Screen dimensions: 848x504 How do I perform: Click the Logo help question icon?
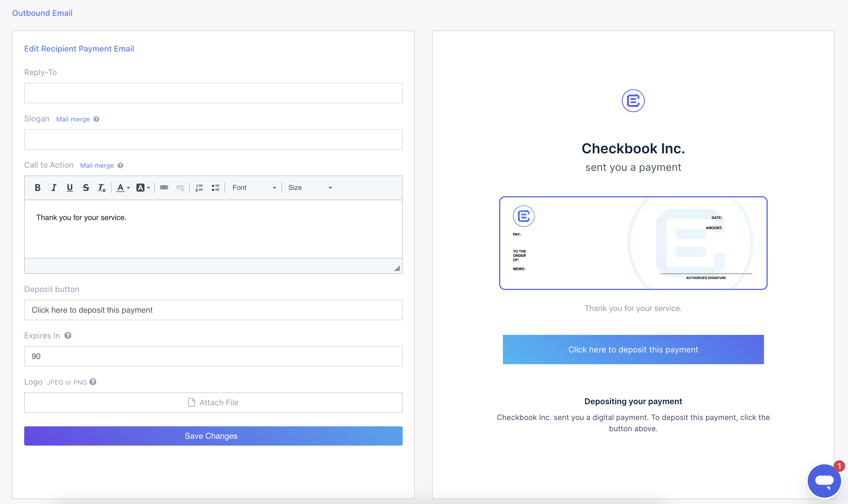93,382
